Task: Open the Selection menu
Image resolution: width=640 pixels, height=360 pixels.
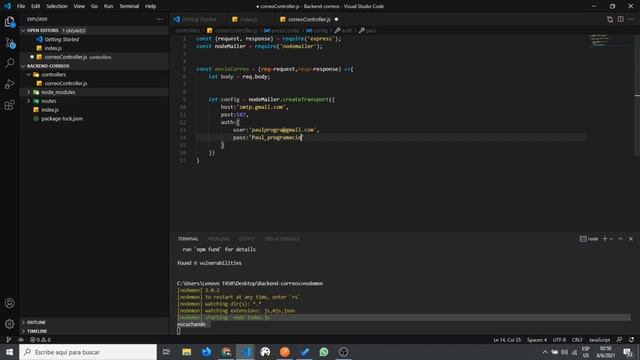Action: (57, 6)
